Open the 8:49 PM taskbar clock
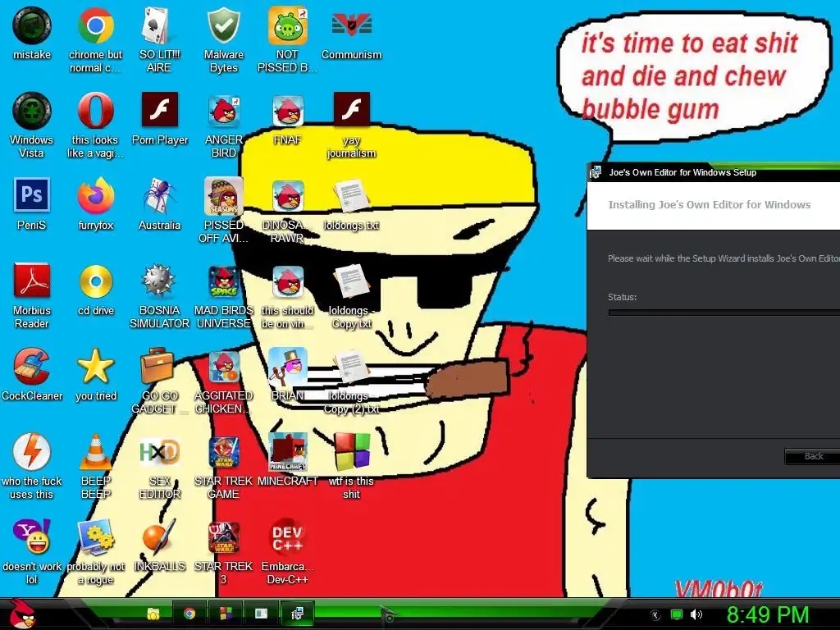This screenshot has height=630, width=840. 768,614
